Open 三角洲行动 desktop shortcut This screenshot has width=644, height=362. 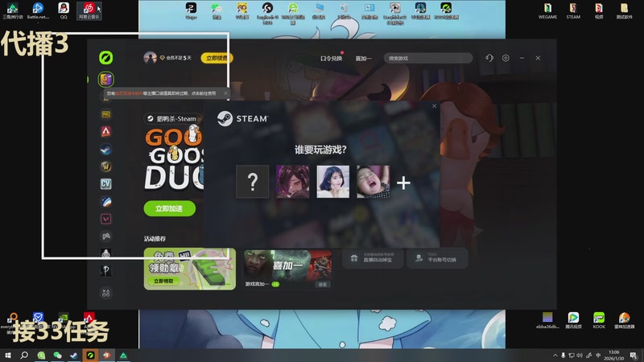point(12,10)
